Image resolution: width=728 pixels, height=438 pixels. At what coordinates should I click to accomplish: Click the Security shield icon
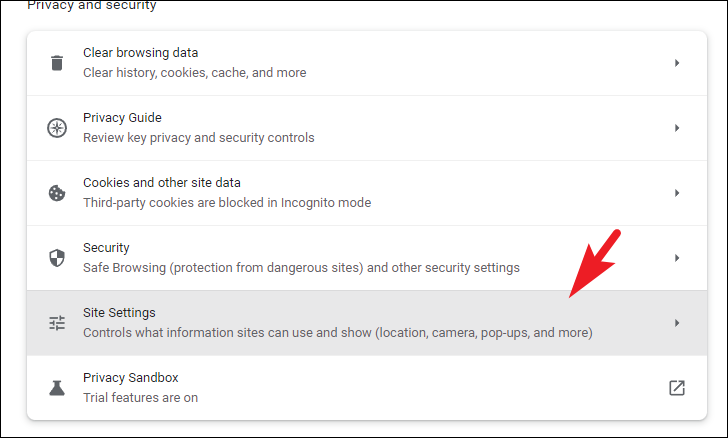click(57, 258)
